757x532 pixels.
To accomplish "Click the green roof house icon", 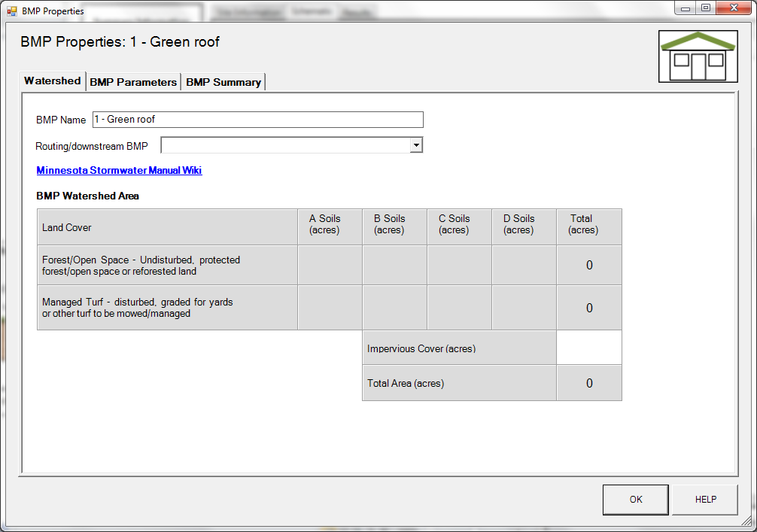I will pyautogui.click(x=698, y=56).
